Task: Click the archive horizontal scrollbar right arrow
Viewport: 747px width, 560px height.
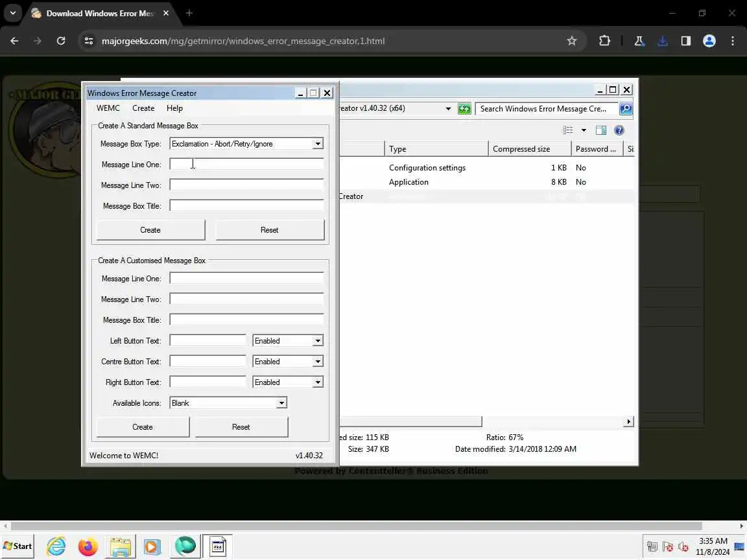Action: click(x=629, y=421)
